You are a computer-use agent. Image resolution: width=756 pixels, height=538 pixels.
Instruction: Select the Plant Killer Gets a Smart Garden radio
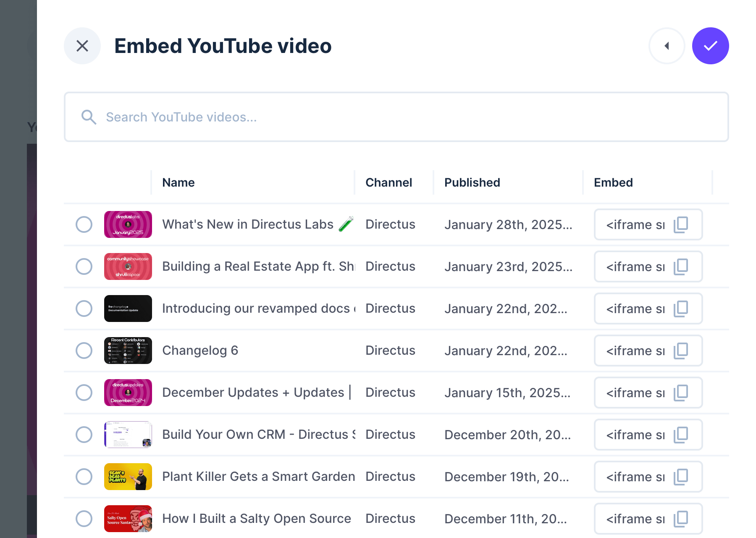pos(84,477)
